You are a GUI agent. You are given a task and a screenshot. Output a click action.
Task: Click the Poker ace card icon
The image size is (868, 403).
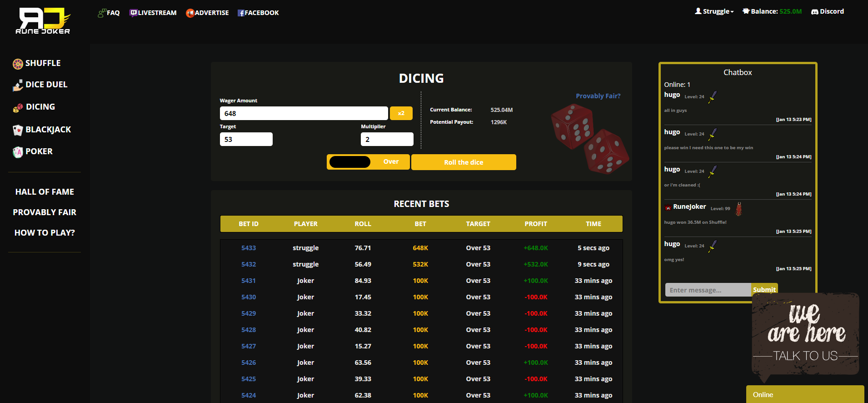[18, 152]
